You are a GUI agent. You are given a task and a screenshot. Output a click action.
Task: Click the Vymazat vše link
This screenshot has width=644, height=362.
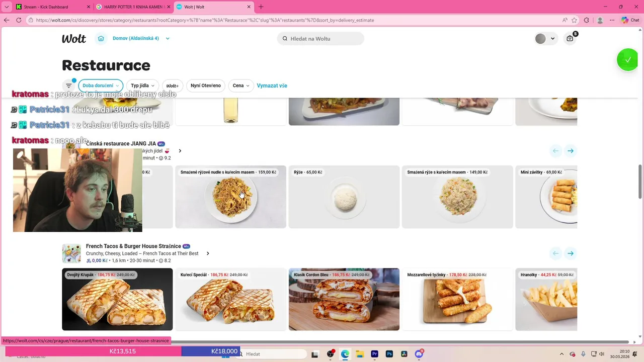click(x=272, y=85)
